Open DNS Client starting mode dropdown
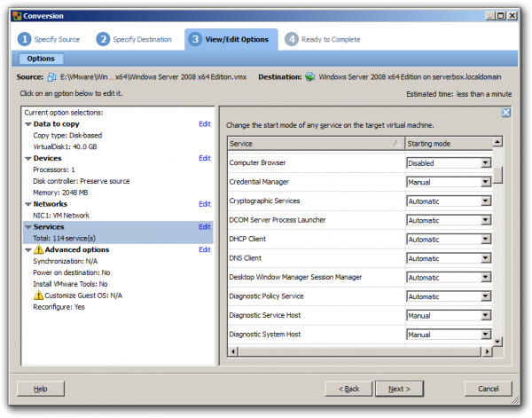Image resolution: width=532 pixels, height=418 pixels. click(486, 258)
